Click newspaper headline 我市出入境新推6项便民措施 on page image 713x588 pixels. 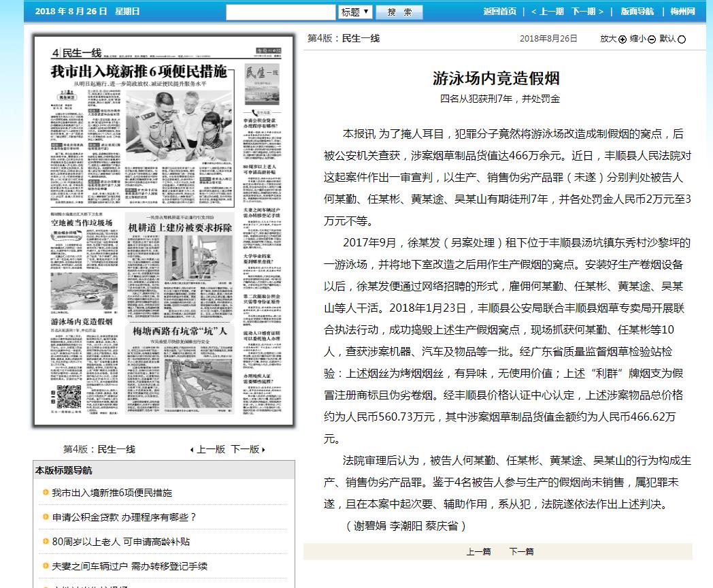139,71
